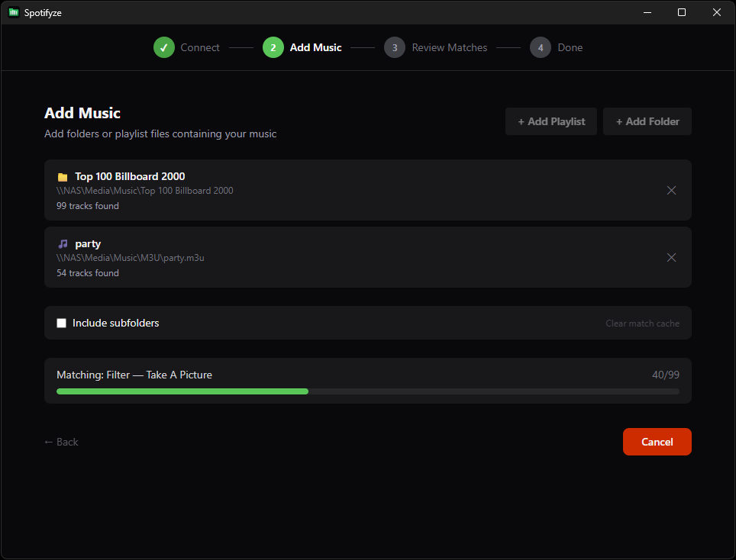Open the Add Folder picker
This screenshot has height=560, width=736.
coord(647,121)
